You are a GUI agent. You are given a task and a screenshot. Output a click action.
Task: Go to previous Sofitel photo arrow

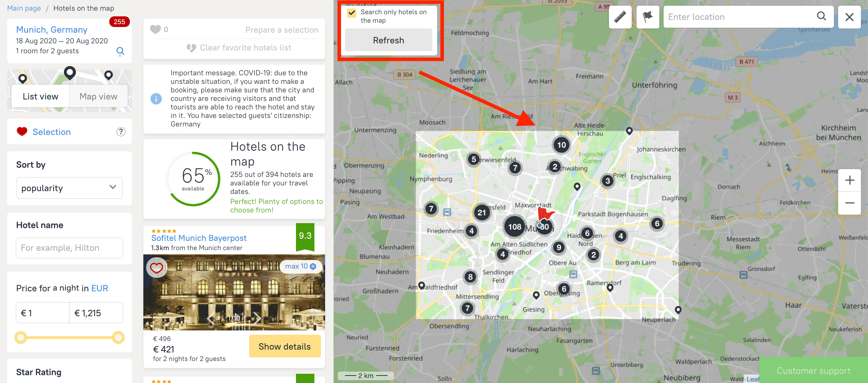click(211, 318)
